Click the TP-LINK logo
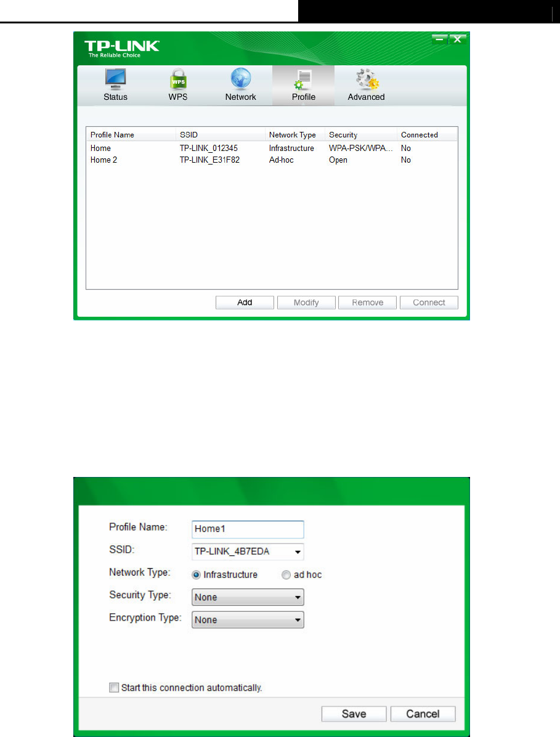The height and width of the screenshot is (737, 560). [122, 49]
